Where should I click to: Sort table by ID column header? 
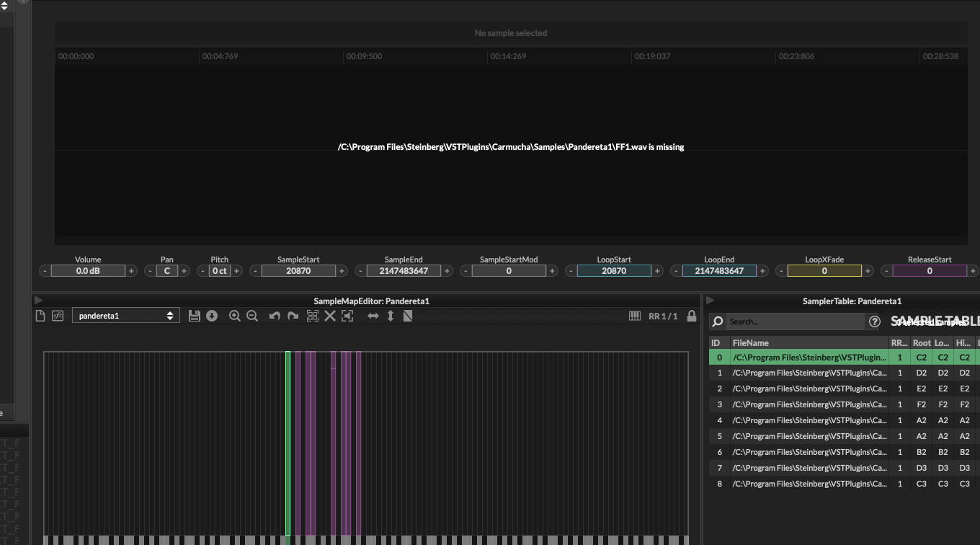tap(719, 343)
